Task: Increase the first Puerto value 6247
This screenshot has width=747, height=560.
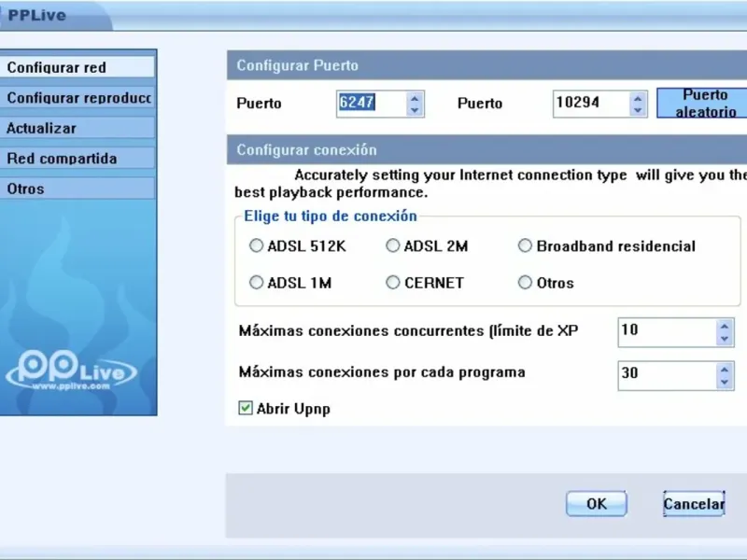Action: [x=415, y=98]
